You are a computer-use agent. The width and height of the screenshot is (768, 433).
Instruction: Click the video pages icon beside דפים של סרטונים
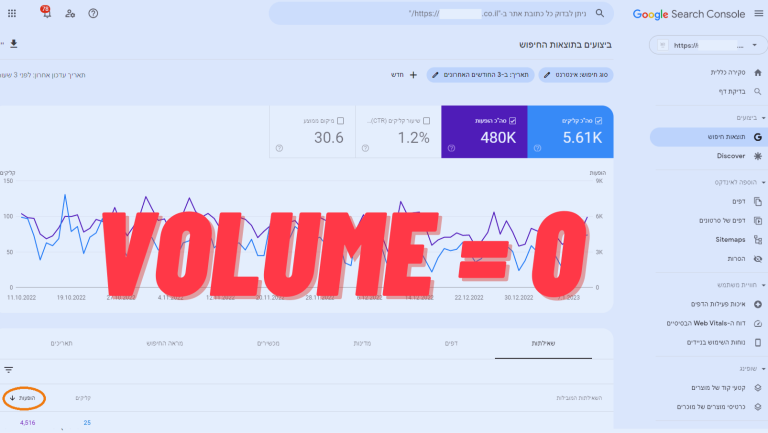coord(758,220)
